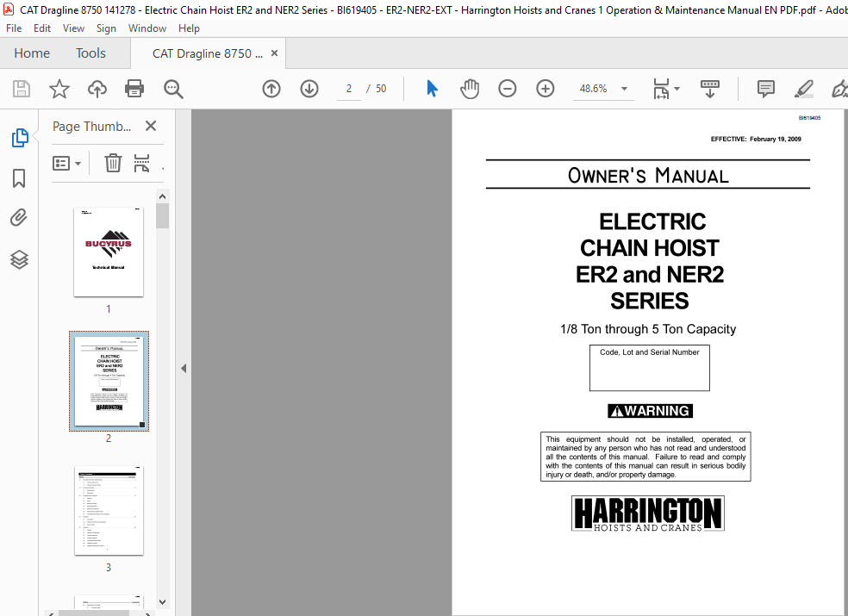Open the Window menu
Screen dimensions: 848x616
pos(147,28)
